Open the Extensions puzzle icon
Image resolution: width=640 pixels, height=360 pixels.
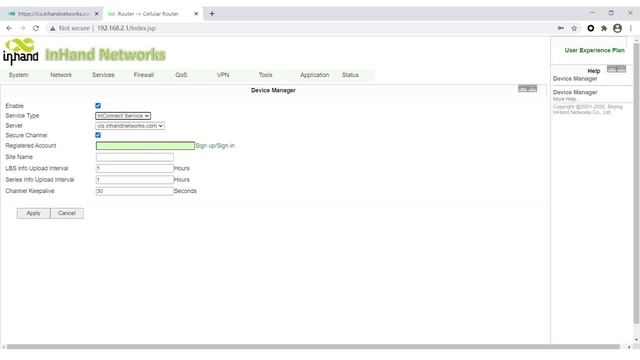pyautogui.click(x=604, y=28)
